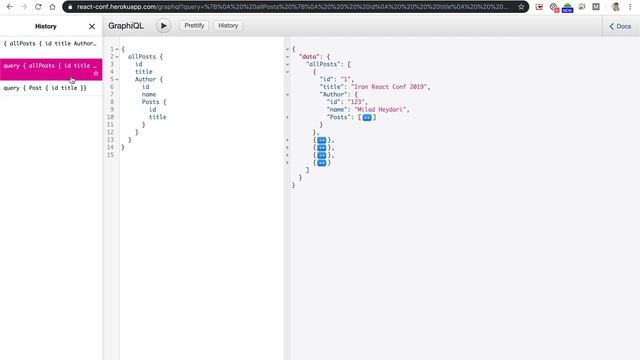Fold the Author block at line 5
This screenshot has height=360, width=640.
[x=117, y=79]
